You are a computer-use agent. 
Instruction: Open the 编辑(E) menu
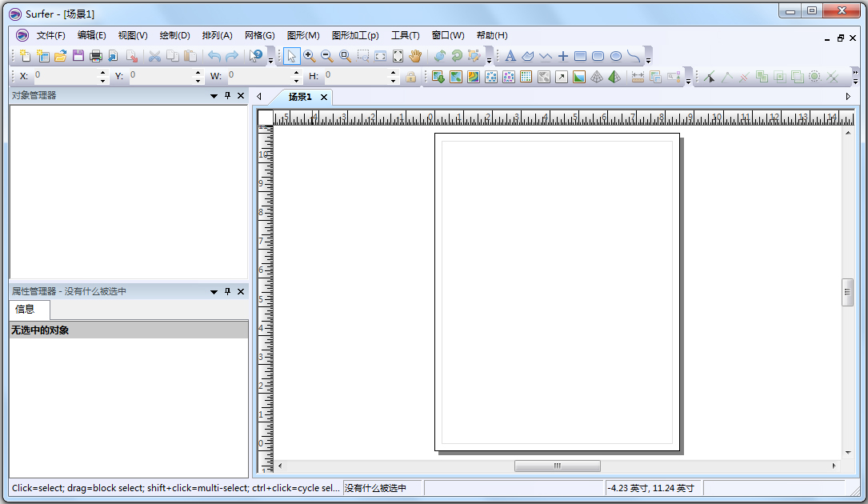click(92, 35)
